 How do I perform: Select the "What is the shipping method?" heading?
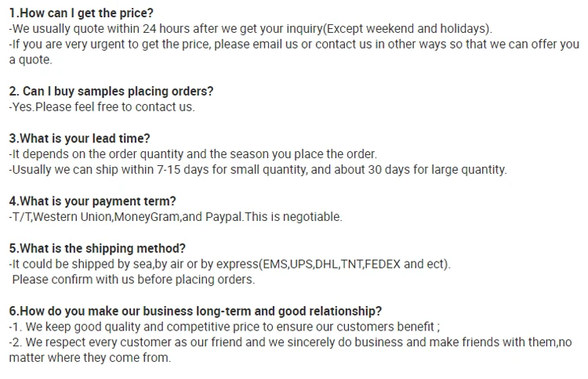click(97, 248)
